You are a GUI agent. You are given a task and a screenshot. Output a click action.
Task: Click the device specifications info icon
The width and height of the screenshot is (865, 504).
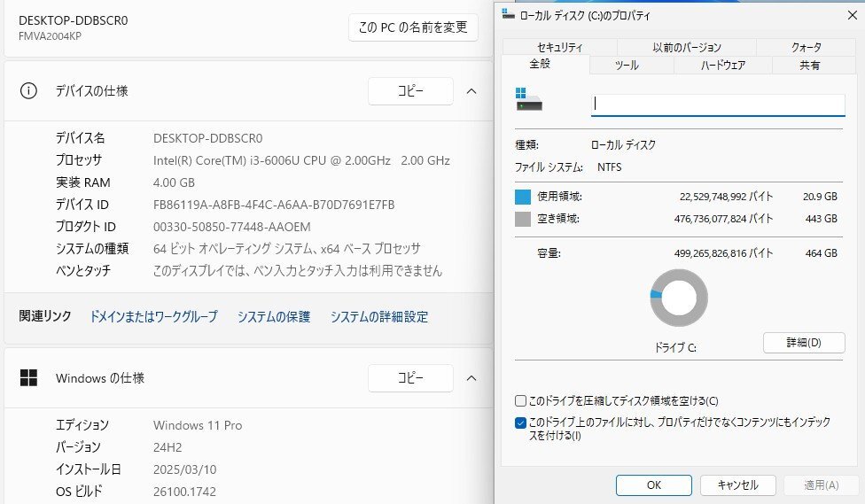coord(28,91)
